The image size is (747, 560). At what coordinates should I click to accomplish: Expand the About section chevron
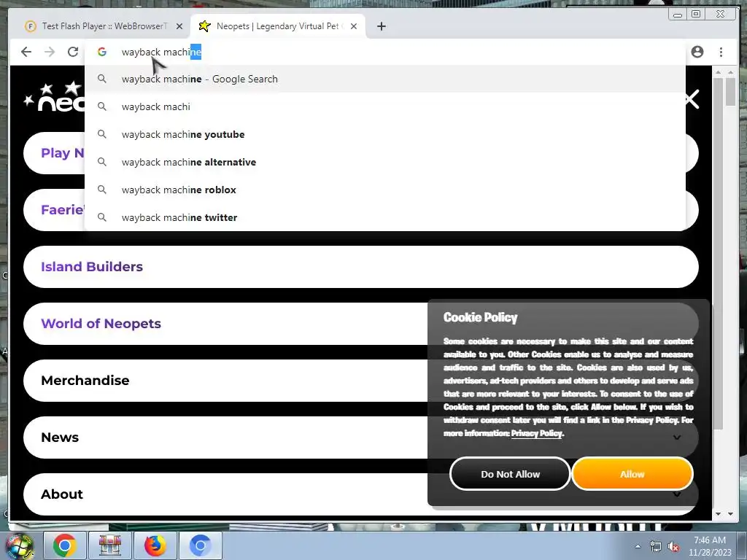pos(677,494)
